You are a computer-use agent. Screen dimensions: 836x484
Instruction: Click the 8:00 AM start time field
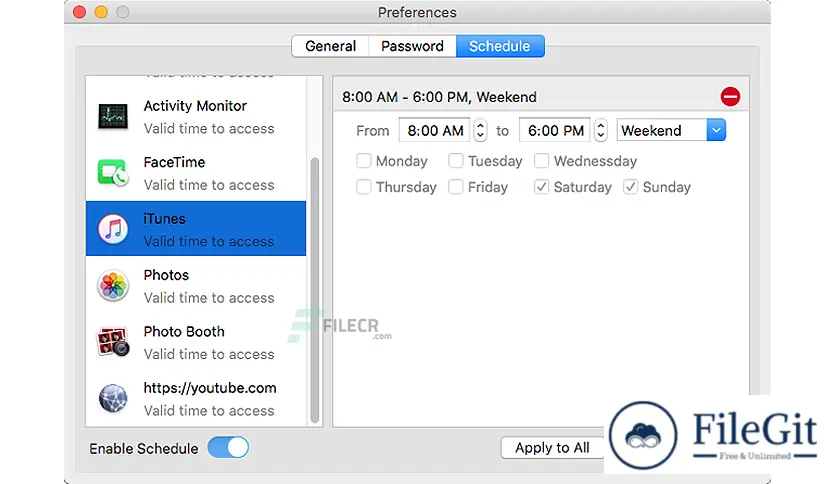pos(435,130)
